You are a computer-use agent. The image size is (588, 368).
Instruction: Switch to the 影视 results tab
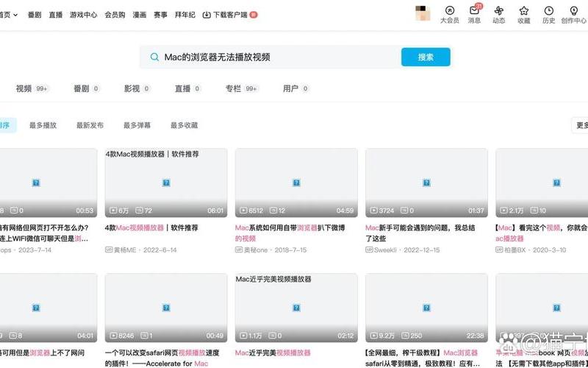[137, 88]
